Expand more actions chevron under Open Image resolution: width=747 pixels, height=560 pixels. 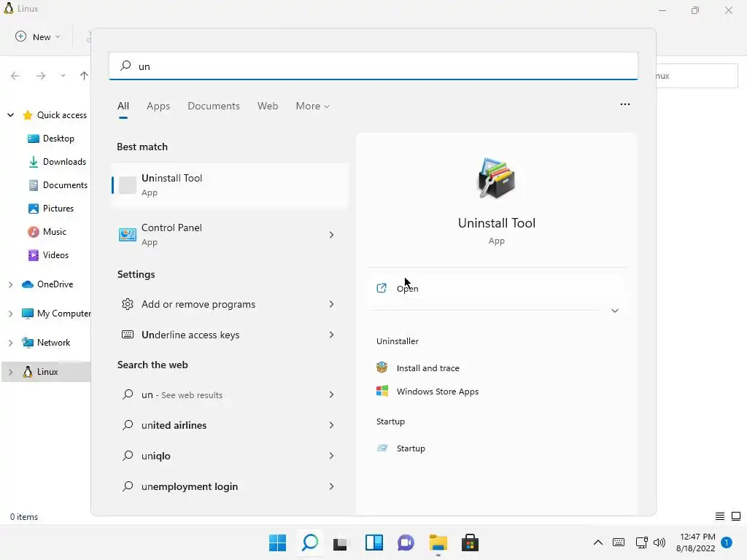point(615,311)
